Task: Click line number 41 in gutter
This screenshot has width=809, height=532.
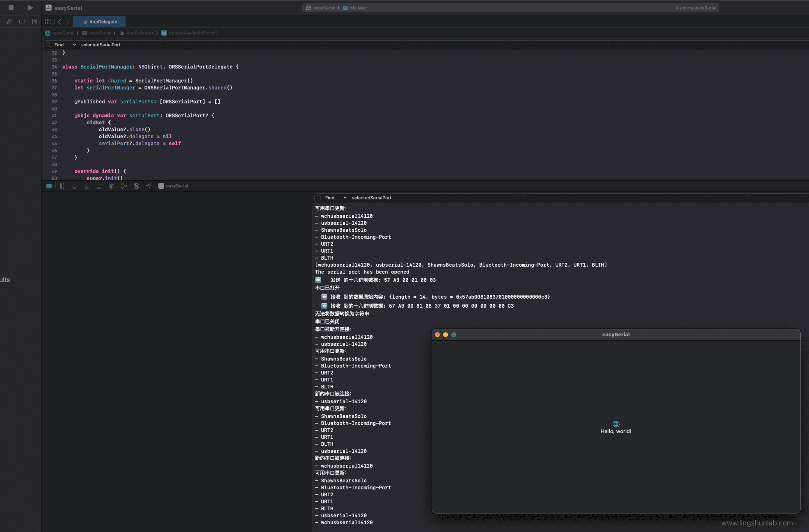Action: (54, 116)
